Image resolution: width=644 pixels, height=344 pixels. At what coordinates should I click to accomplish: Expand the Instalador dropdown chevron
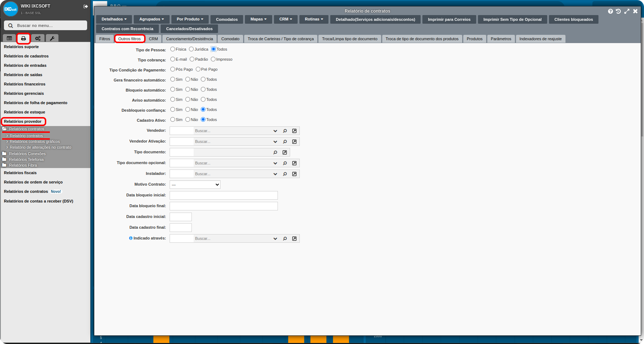pyautogui.click(x=275, y=174)
